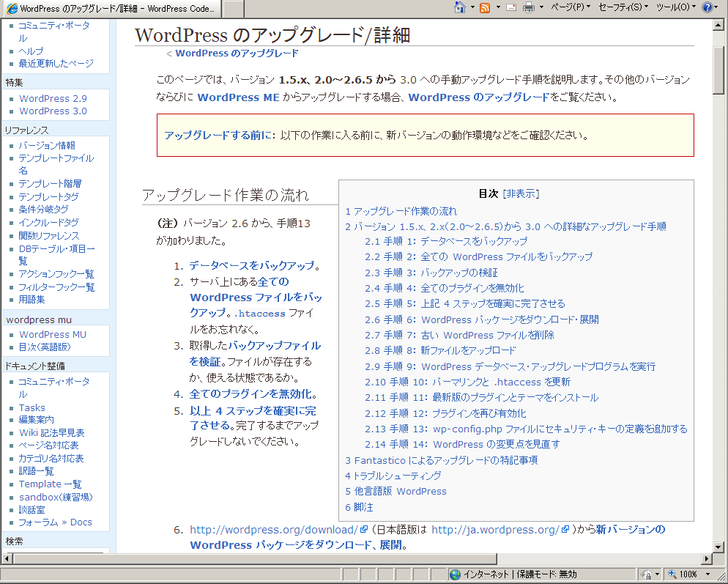Click the WordPress ME link

click(x=238, y=97)
